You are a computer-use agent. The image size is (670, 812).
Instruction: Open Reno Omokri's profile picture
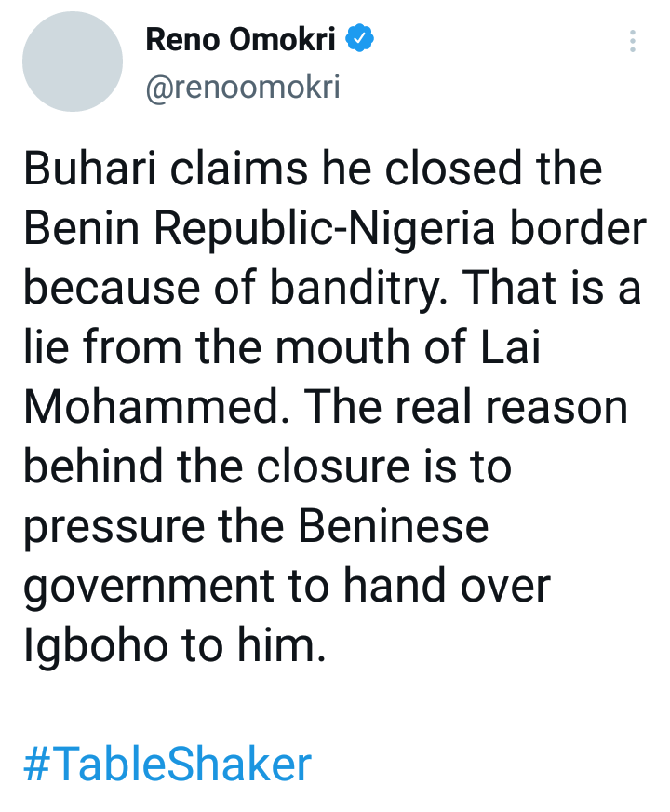point(73,61)
